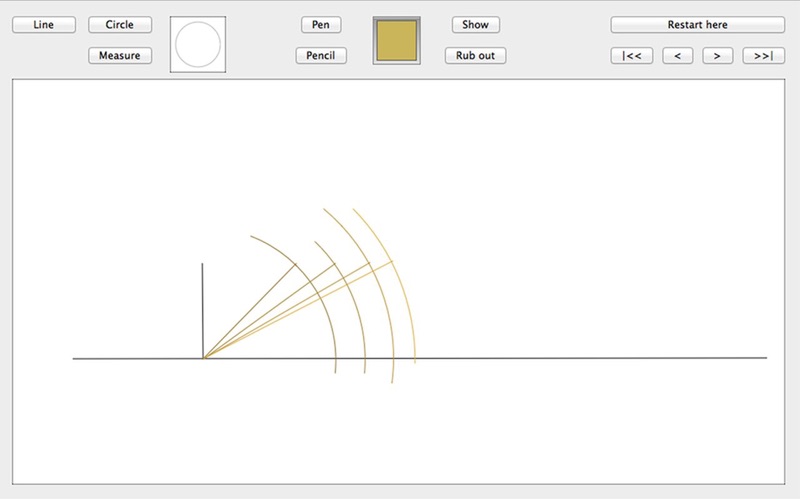Advance one step with >

click(717, 56)
